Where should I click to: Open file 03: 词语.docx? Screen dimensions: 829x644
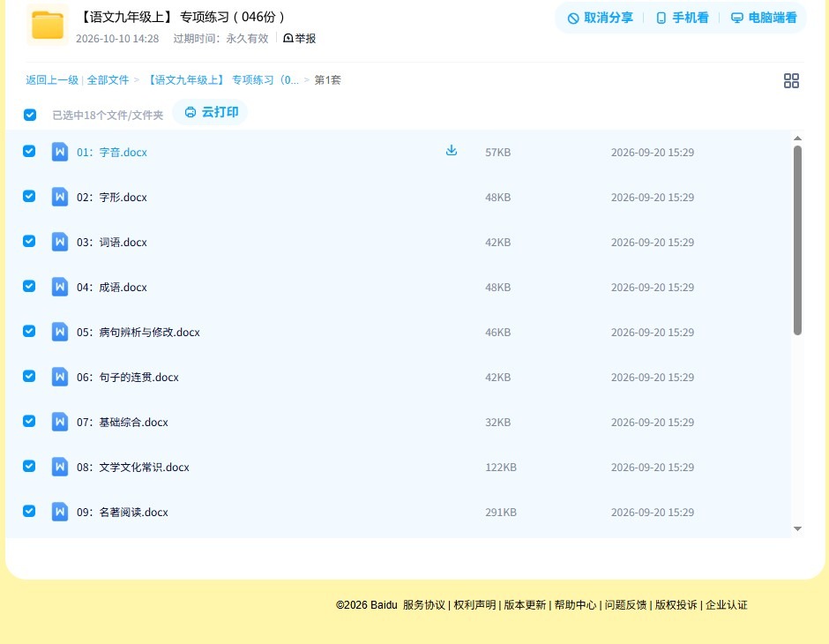tap(111, 242)
